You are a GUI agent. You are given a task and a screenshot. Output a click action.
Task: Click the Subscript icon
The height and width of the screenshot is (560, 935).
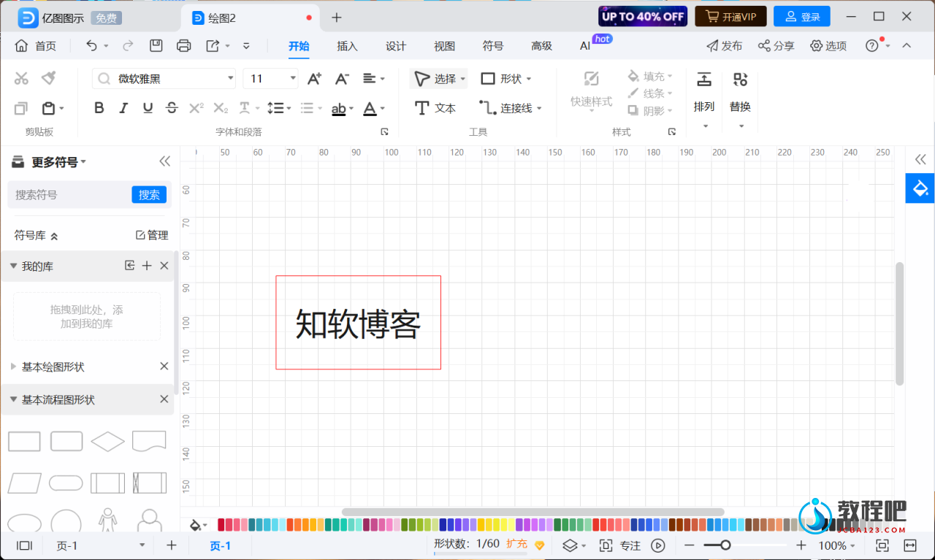[221, 108]
